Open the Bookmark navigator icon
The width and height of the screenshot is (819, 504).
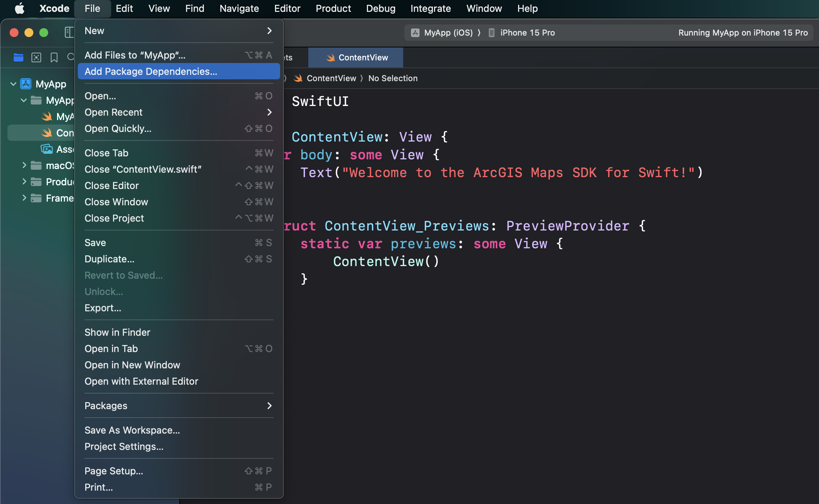[54, 57]
